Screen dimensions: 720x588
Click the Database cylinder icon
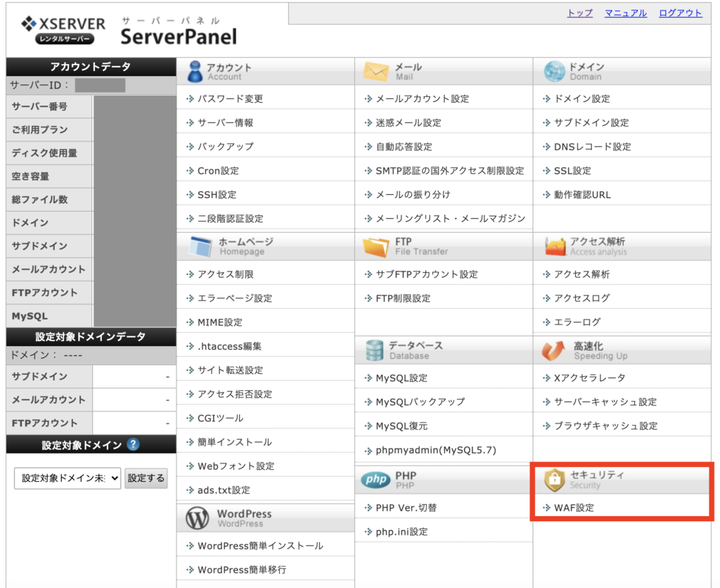[374, 350]
